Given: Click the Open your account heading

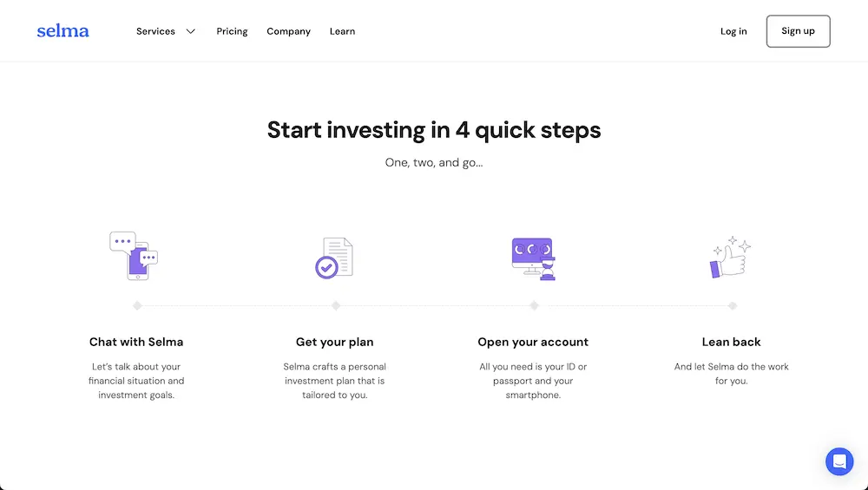Looking at the screenshot, I should pyautogui.click(x=533, y=342).
